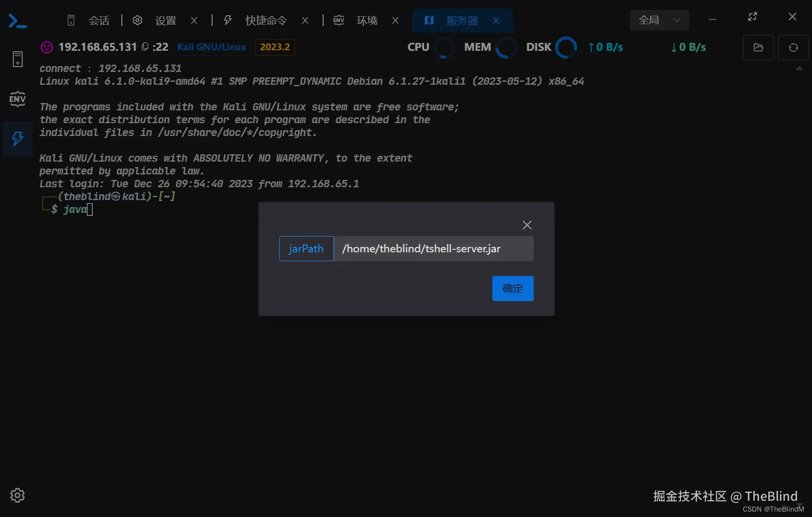Open settings gear at bottom-left
The width and height of the screenshot is (812, 517).
[x=18, y=495]
